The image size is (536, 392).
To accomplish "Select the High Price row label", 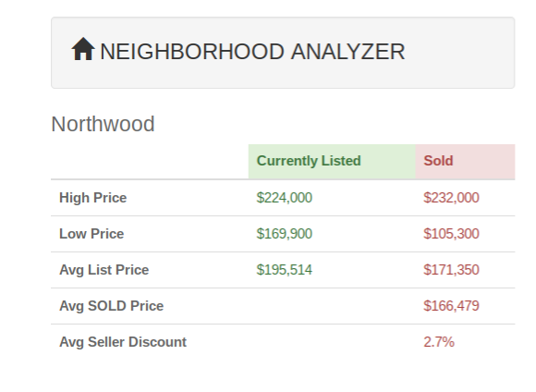I will 93,198.
